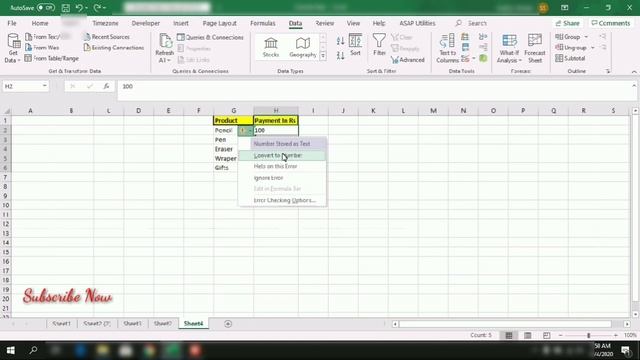The height and width of the screenshot is (360, 640).
Task: Expand the formula bar
Action: coord(634,86)
